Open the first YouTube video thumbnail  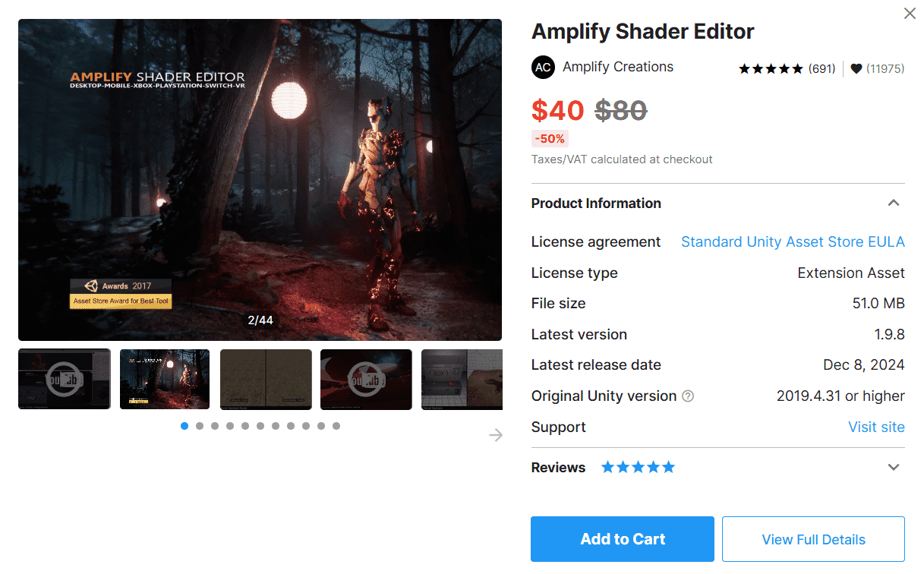click(65, 380)
